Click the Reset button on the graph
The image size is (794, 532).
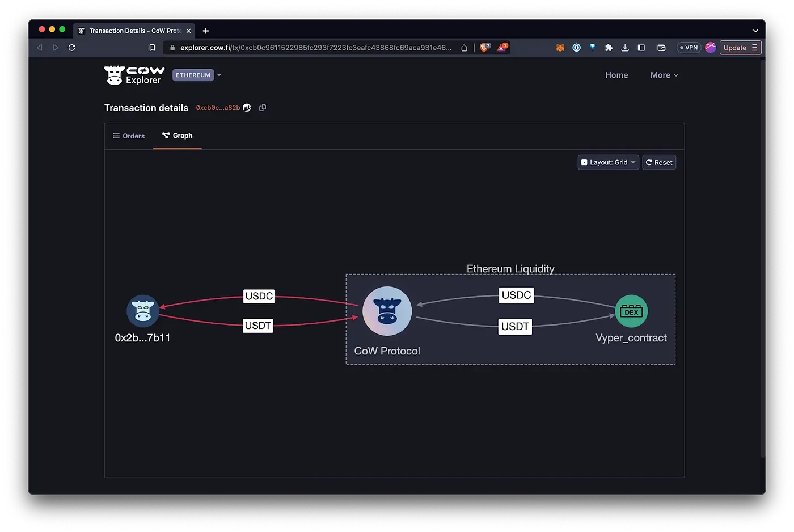[x=658, y=162]
